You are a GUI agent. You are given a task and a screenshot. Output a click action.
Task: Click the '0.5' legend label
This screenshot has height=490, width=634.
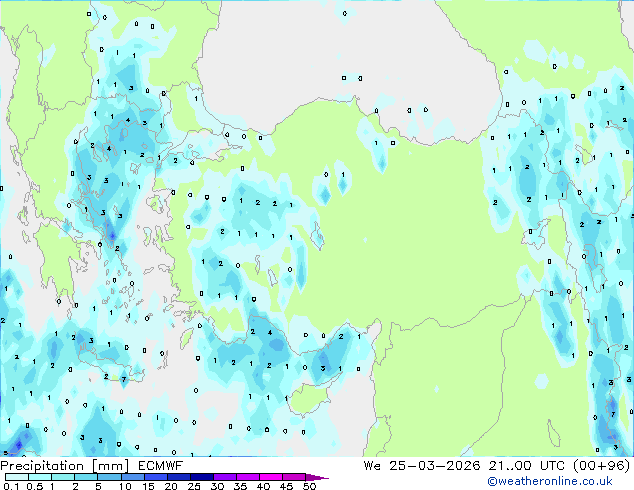click(35, 486)
